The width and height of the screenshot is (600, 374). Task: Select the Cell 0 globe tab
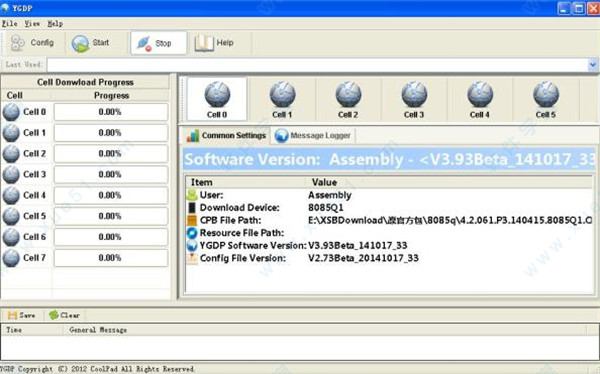coord(217,100)
